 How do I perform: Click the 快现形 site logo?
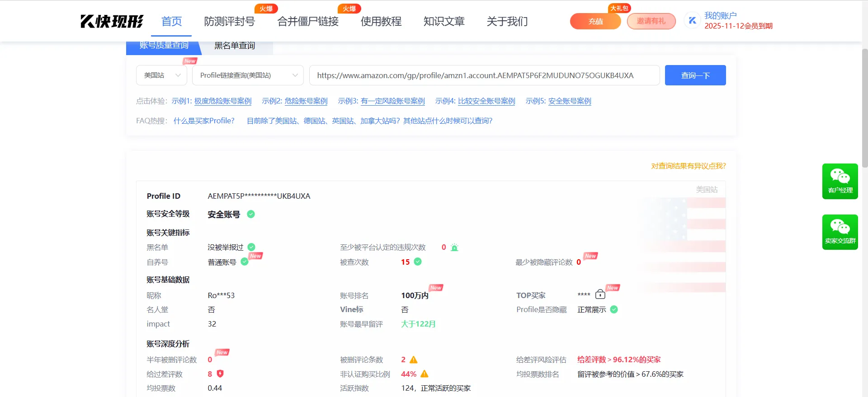pyautogui.click(x=112, y=21)
